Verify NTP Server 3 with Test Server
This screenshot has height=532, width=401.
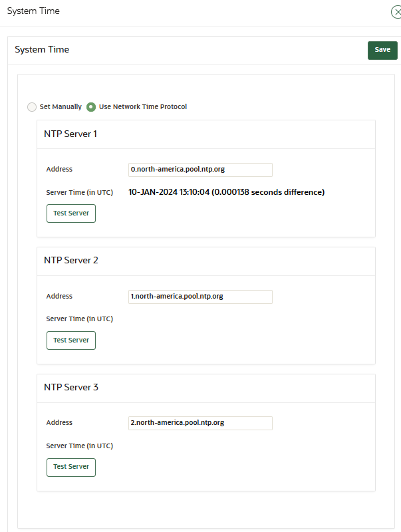click(x=70, y=467)
